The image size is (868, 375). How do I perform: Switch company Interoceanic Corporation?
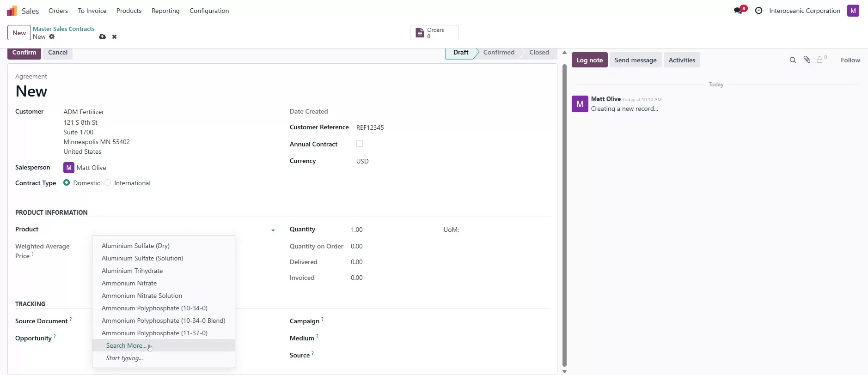pyautogui.click(x=805, y=11)
